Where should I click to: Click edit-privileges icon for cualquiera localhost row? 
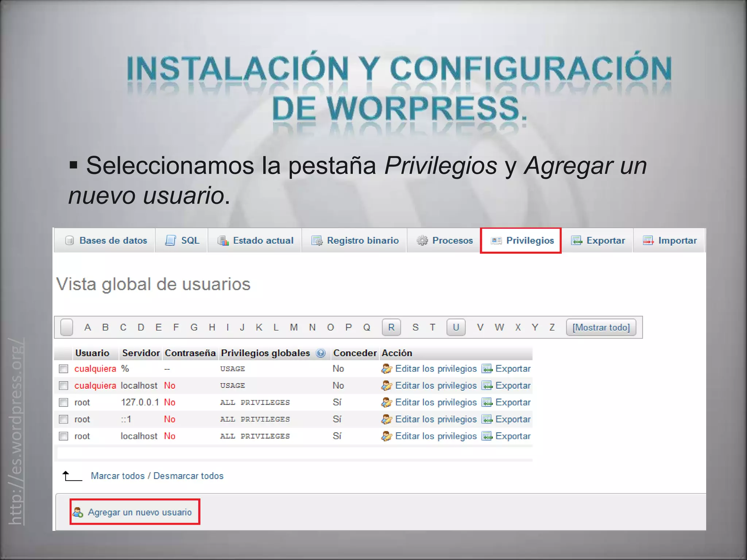coord(387,385)
